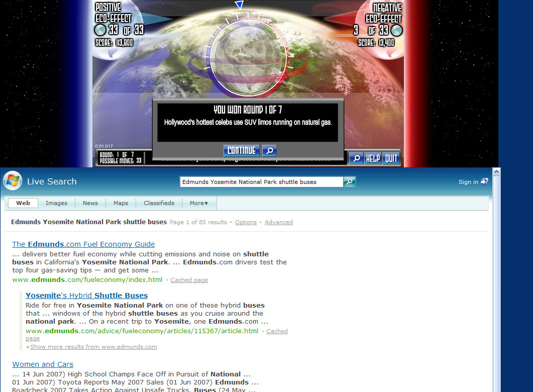533x392 pixels.
Task: Click www.edmunds.com/fueleconomy/index.html URL text
Action: pos(87,279)
